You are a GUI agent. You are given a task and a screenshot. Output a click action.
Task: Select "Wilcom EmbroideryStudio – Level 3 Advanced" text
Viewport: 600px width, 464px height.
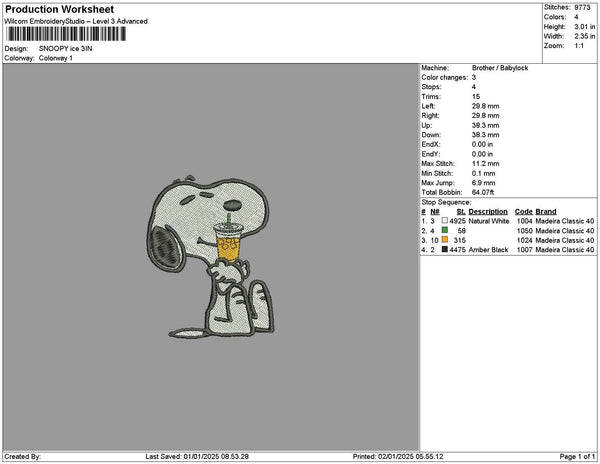coord(76,21)
